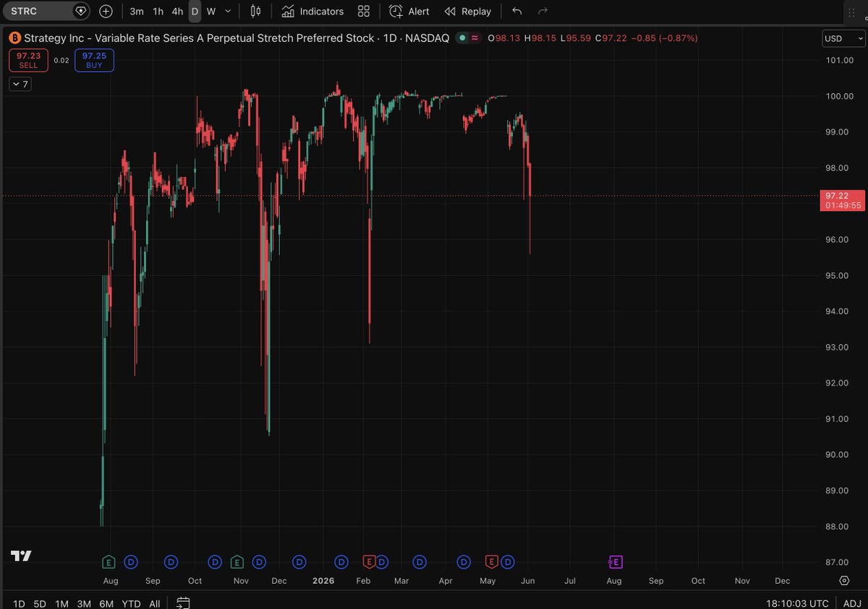Set range to 1M

pos(61,603)
